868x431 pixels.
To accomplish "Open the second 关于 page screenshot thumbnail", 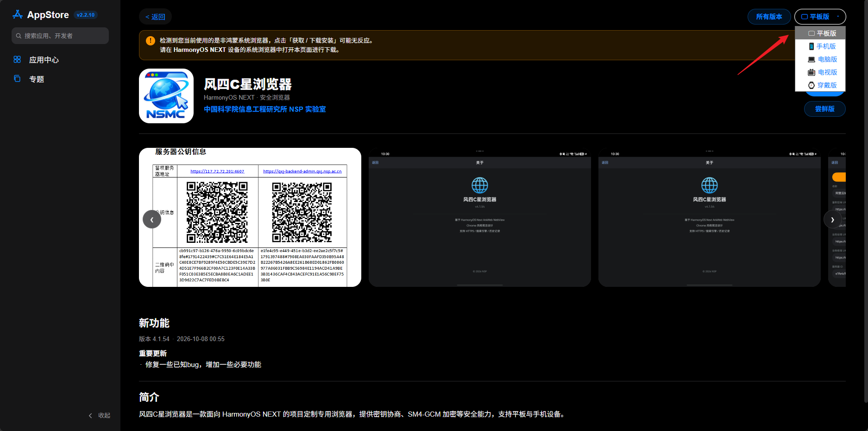I will click(x=710, y=217).
